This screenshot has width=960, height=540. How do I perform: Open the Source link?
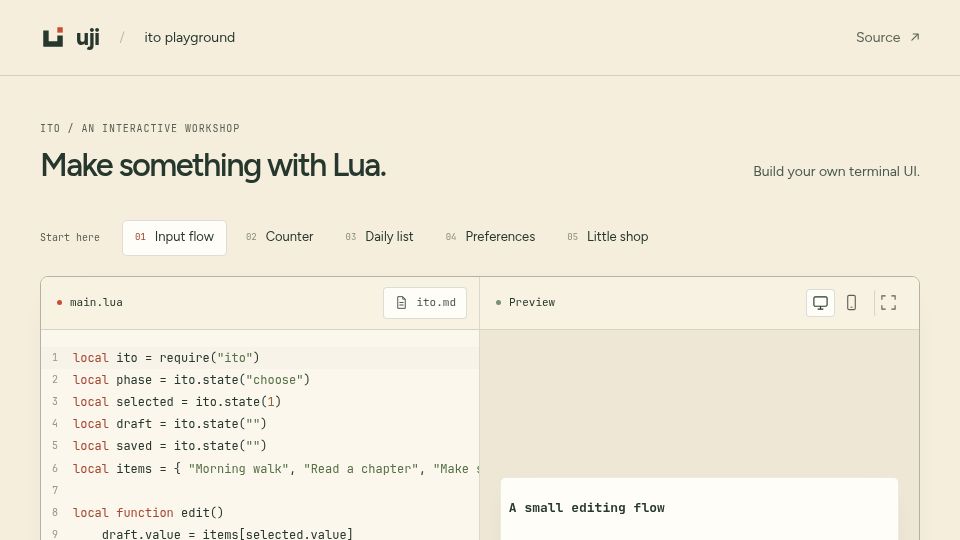(888, 37)
